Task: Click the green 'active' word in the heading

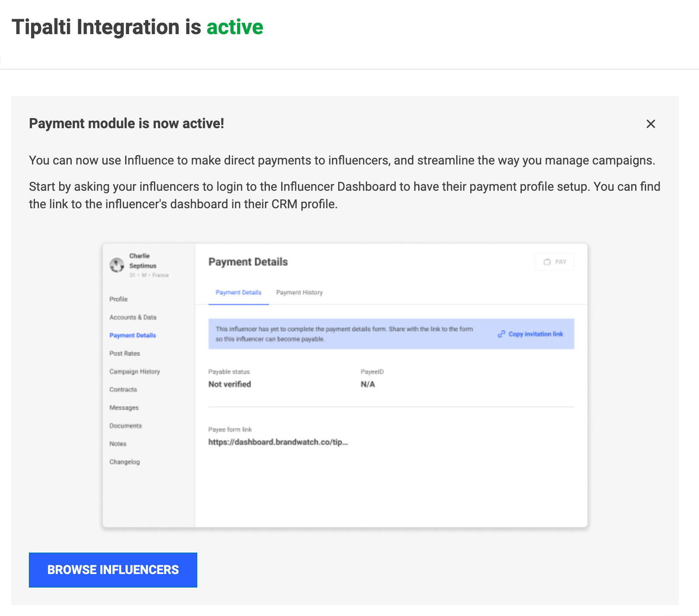Action: coord(235,27)
